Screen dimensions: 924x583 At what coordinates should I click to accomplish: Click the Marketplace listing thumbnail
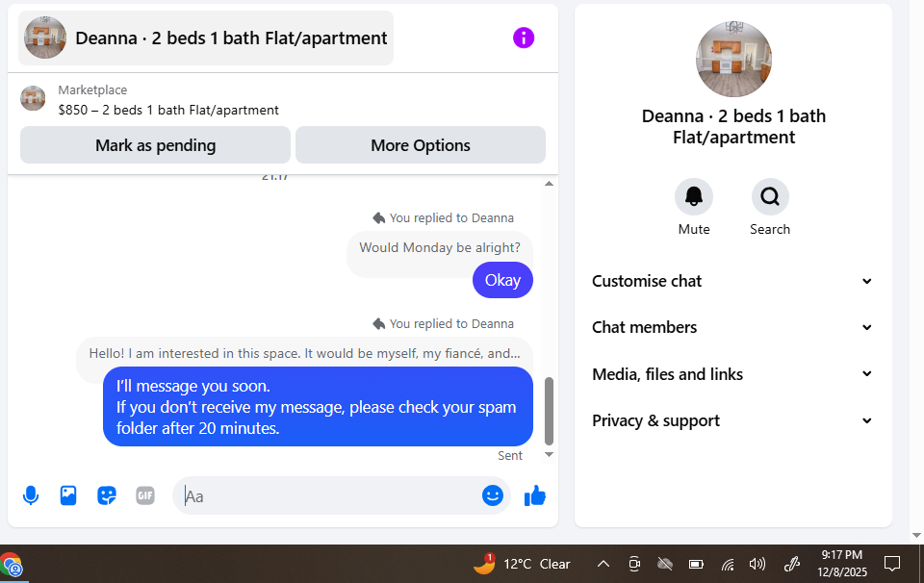[x=33, y=98]
